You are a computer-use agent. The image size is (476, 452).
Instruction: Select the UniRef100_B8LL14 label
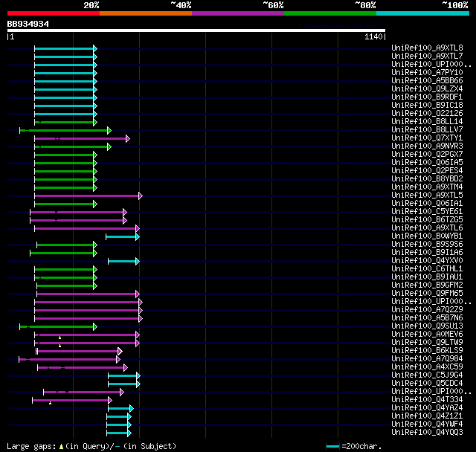click(x=427, y=122)
